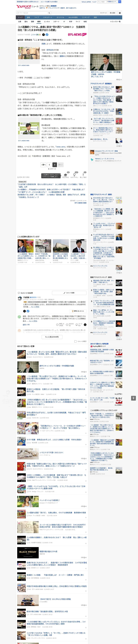Open the ライブ tab in top navigation
This screenshot has width=138, height=644.
[37, 17]
